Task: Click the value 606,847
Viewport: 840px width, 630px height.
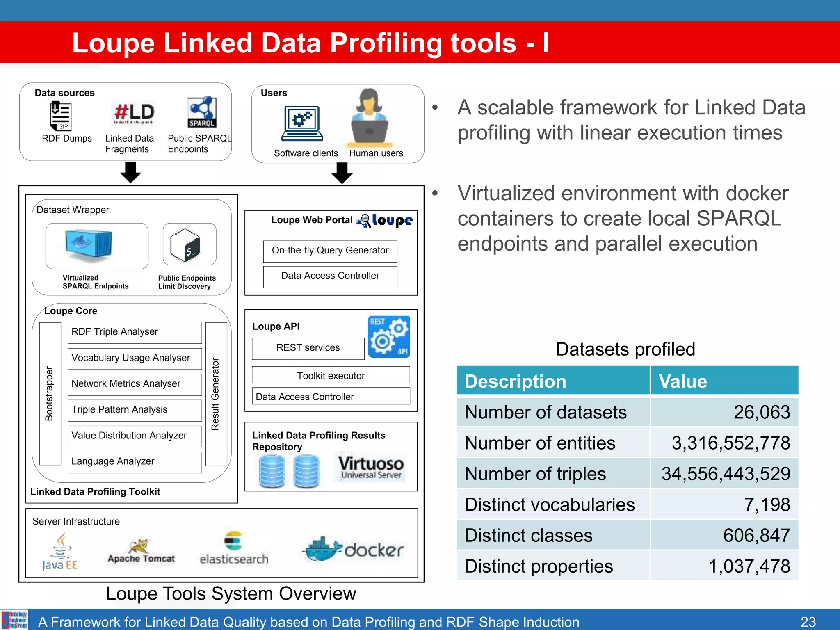Action: pos(756,535)
